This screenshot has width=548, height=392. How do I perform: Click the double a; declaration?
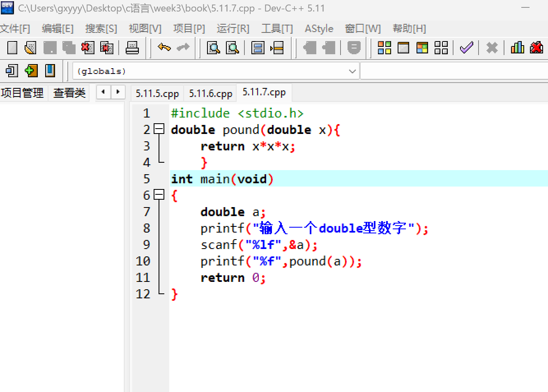pyautogui.click(x=233, y=212)
